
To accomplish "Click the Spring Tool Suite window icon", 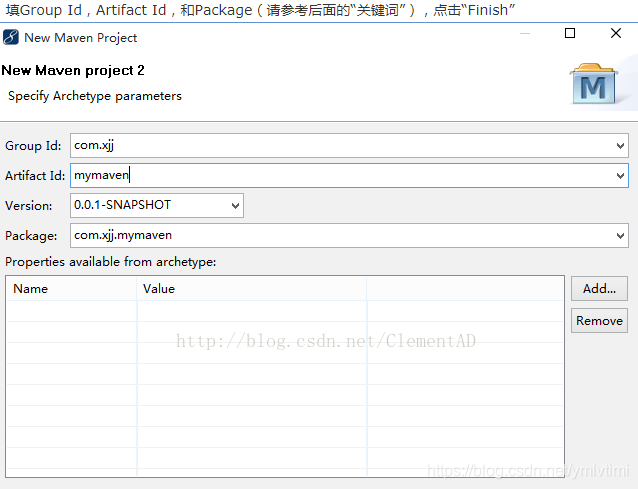I will [11, 37].
